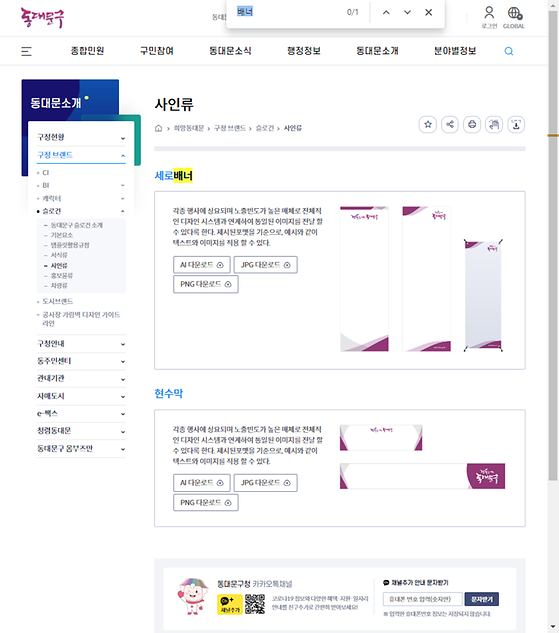Screen dimensions: 559x633
Task: Open the hamburger all-menu icon
Action: tap(26, 51)
